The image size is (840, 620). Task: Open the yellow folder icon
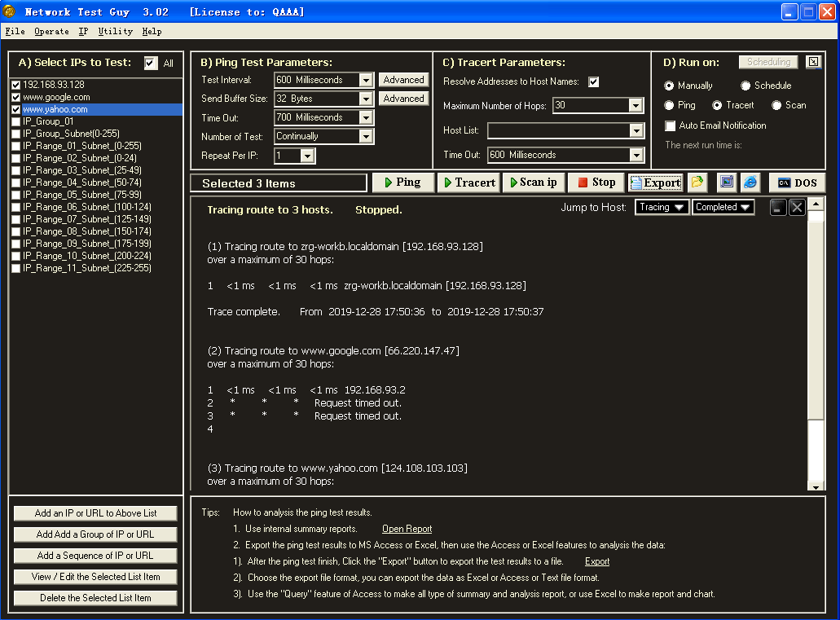[697, 182]
